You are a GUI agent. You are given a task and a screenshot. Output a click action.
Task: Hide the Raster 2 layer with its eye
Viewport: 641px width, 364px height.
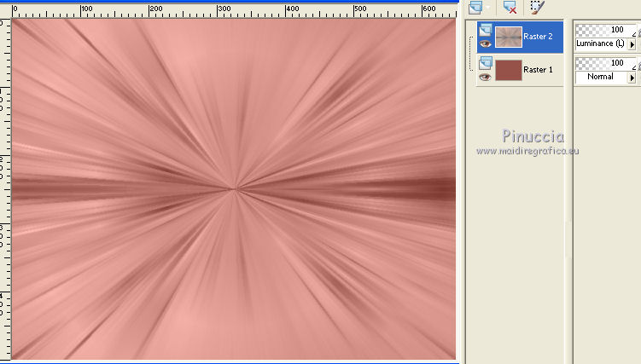(x=486, y=43)
